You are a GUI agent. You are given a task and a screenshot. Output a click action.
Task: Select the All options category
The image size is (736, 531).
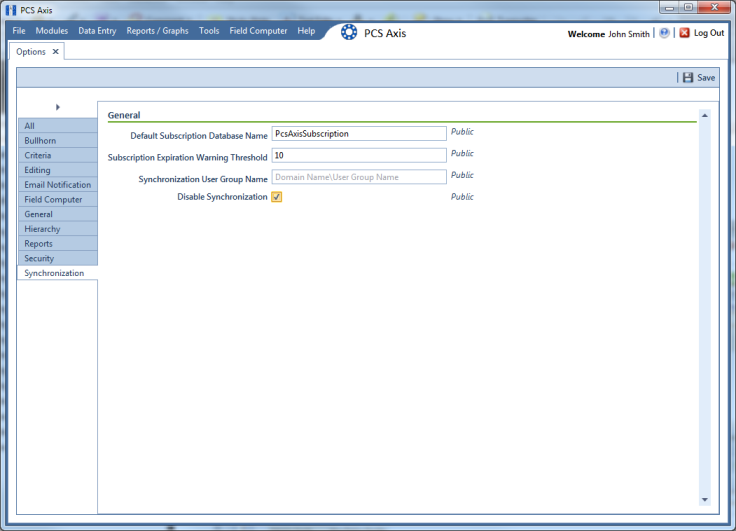58,126
